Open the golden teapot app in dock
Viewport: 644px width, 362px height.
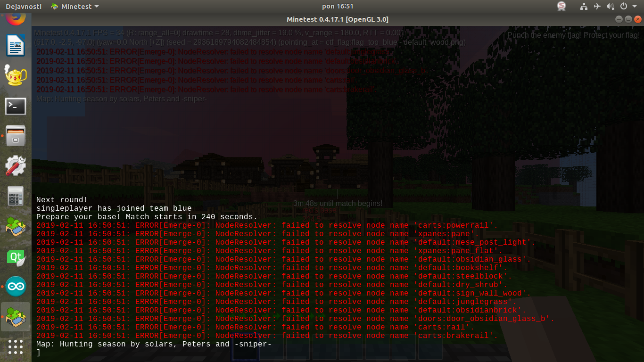point(16,75)
